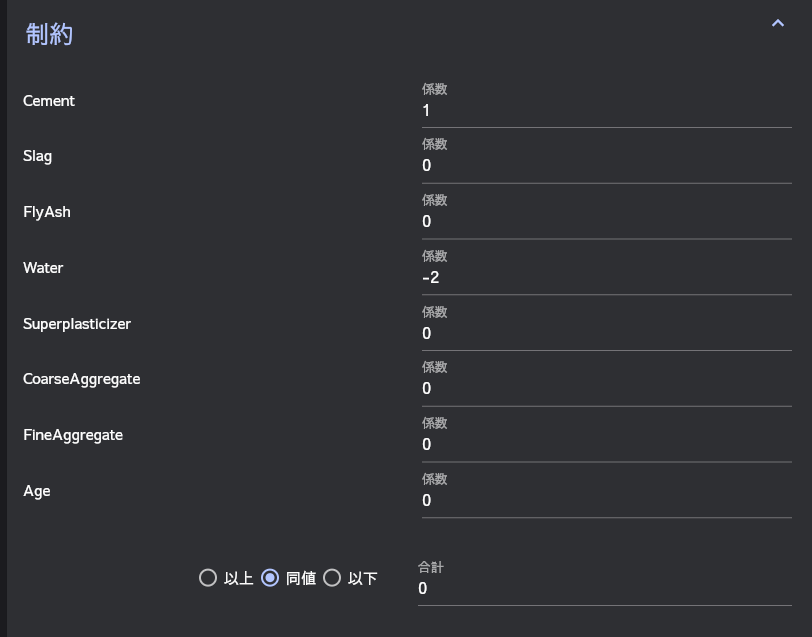
Task: Click the CoarseAggregate coefficient input field
Action: 606,389
